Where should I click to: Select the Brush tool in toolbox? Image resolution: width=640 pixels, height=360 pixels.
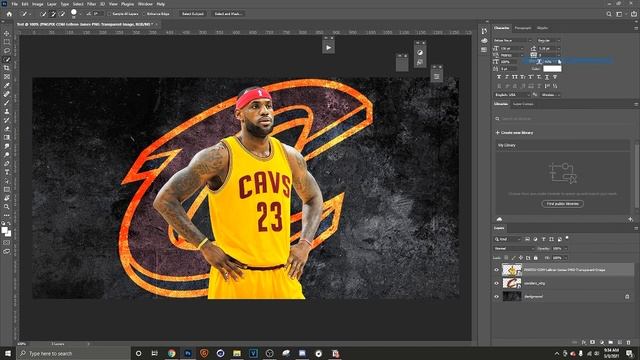[x=7, y=103]
